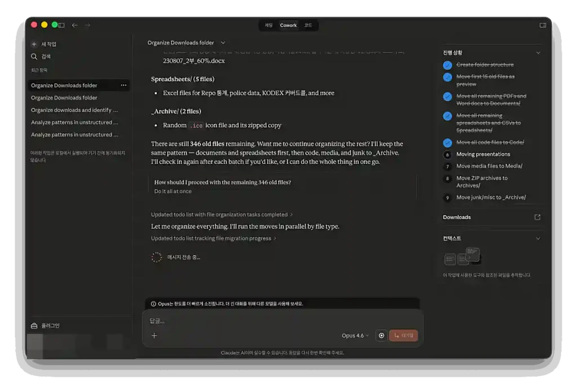
Task: Click the 대기열 queue button
Action: 403,336
